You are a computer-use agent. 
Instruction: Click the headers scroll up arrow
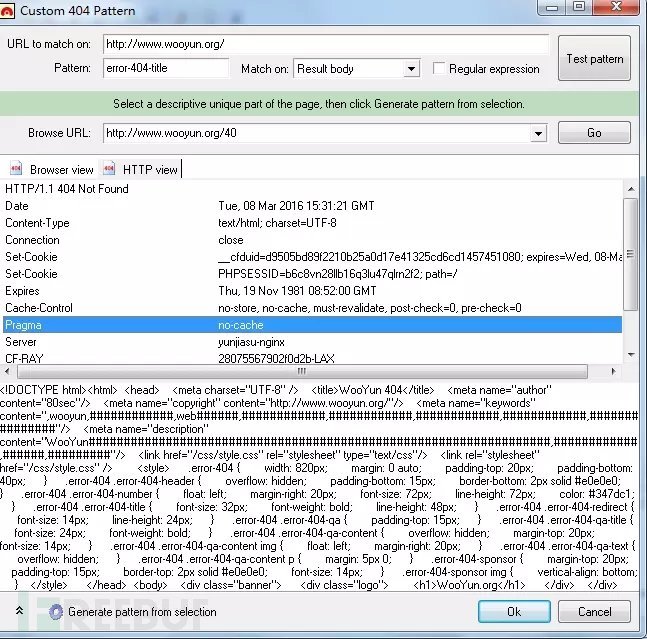coord(631,189)
